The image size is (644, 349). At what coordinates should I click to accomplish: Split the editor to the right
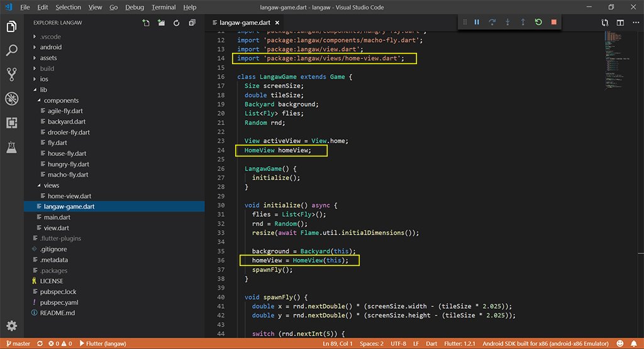click(x=620, y=23)
